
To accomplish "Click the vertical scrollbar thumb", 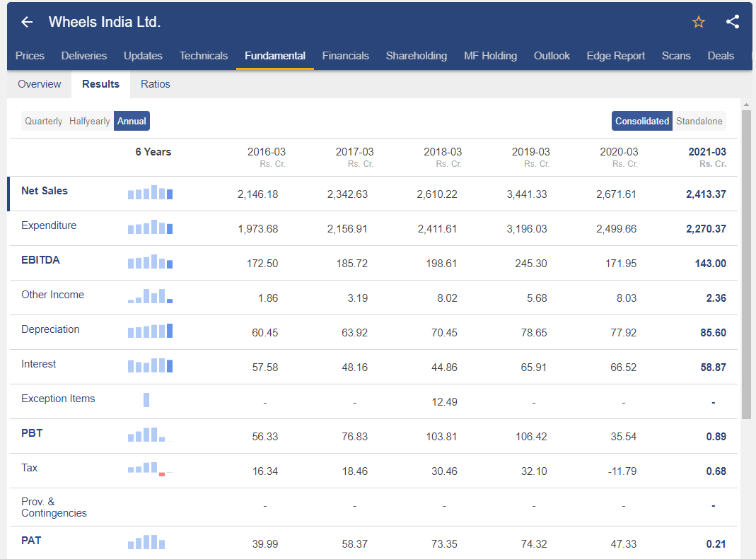I will click(x=746, y=264).
